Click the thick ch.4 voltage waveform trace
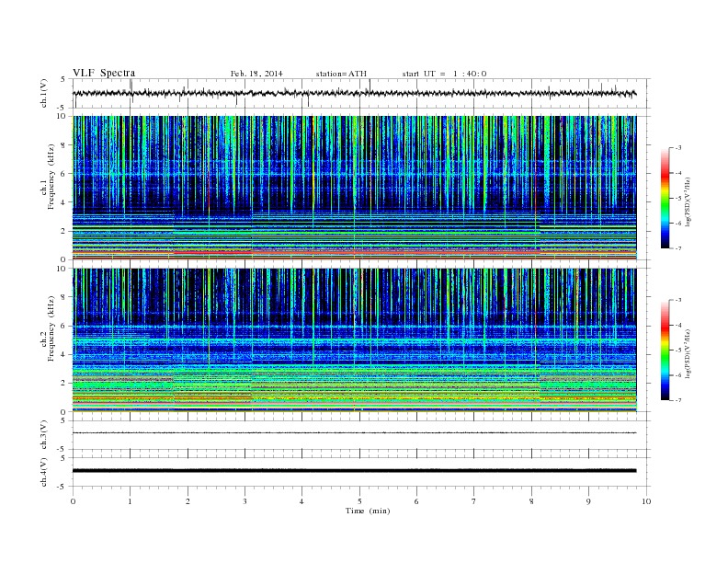Image resolution: width=728 pixels, height=563 pixels. pyautogui.click(x=354, y=471)
